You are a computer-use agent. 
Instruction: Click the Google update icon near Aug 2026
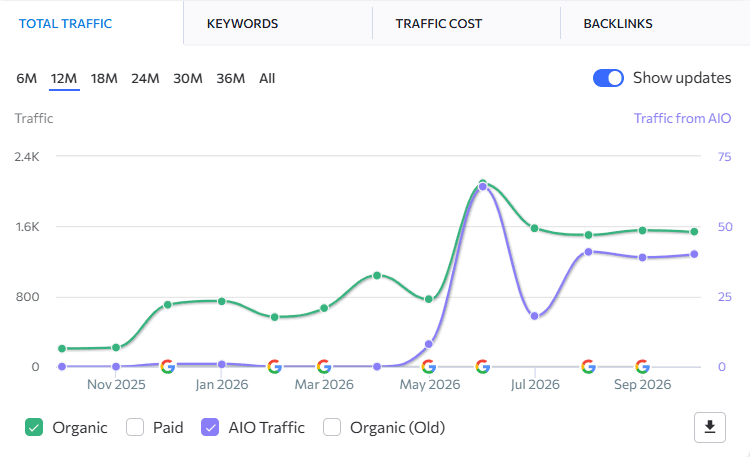588,367
